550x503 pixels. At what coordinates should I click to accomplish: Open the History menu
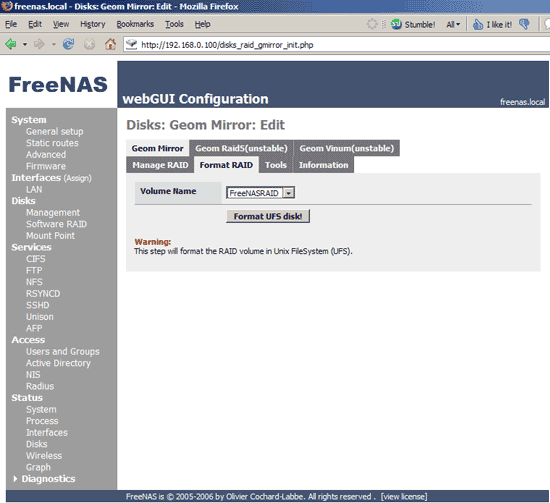tap(93, 24)
